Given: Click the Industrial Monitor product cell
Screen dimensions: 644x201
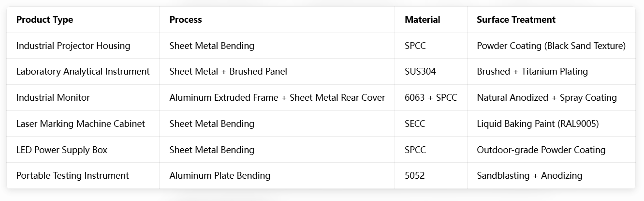Looking at the screenshot, I should click(53, 98).
